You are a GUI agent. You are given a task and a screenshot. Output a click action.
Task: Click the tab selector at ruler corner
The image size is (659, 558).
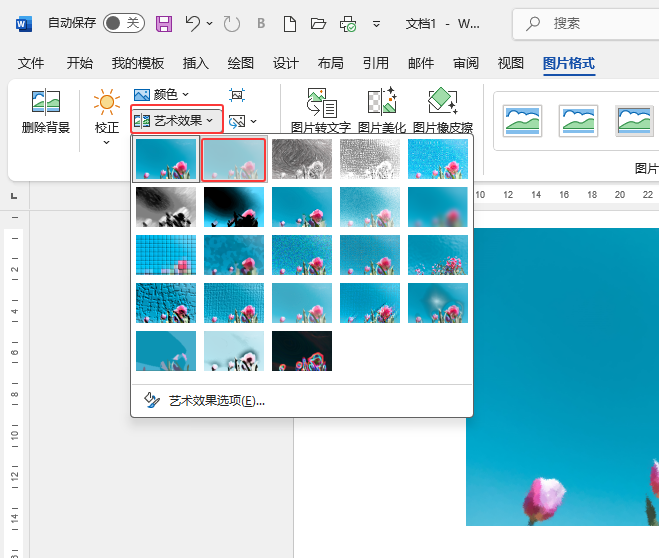tap(14, 196)
